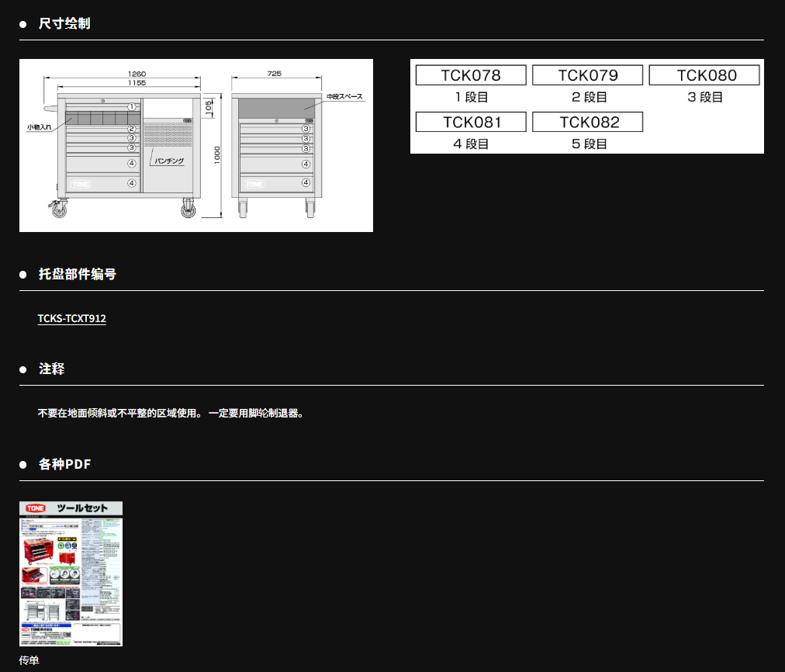Click the TCKS-TCXT912 tray part link
Image resolution: width=785 pixels, height=672 pixels.
[x=71, y=318]
